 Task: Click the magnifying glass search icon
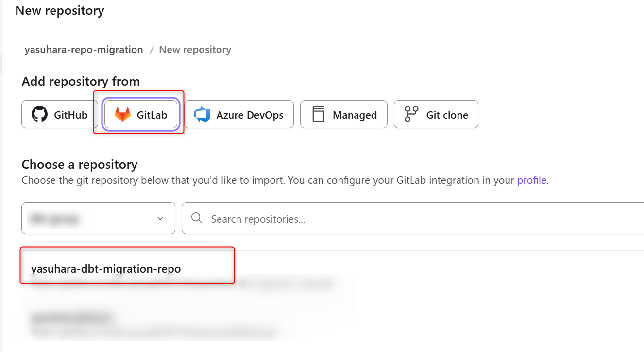coord(197,219)
